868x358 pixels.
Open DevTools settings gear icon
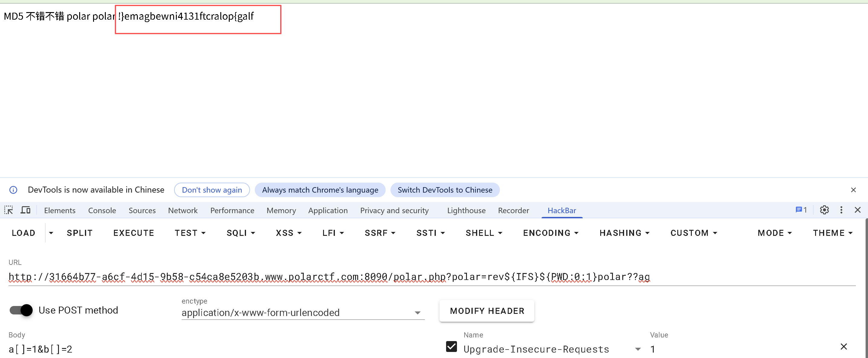pyautogui.click(x=824, y=210)
